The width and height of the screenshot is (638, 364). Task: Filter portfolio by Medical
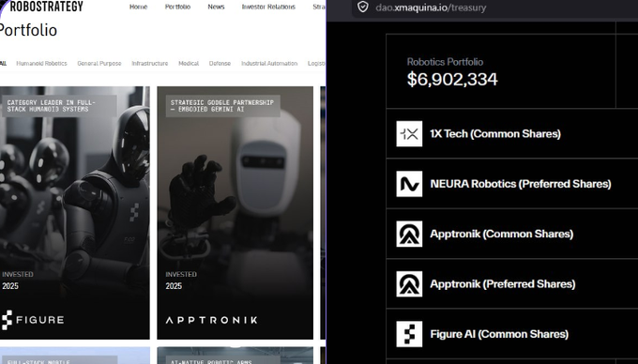tap(189, 64)
